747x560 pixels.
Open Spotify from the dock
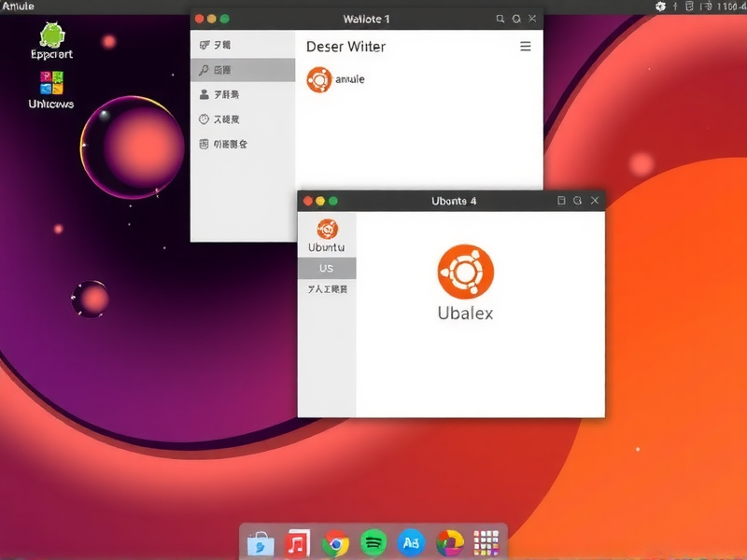click(372, 541)
